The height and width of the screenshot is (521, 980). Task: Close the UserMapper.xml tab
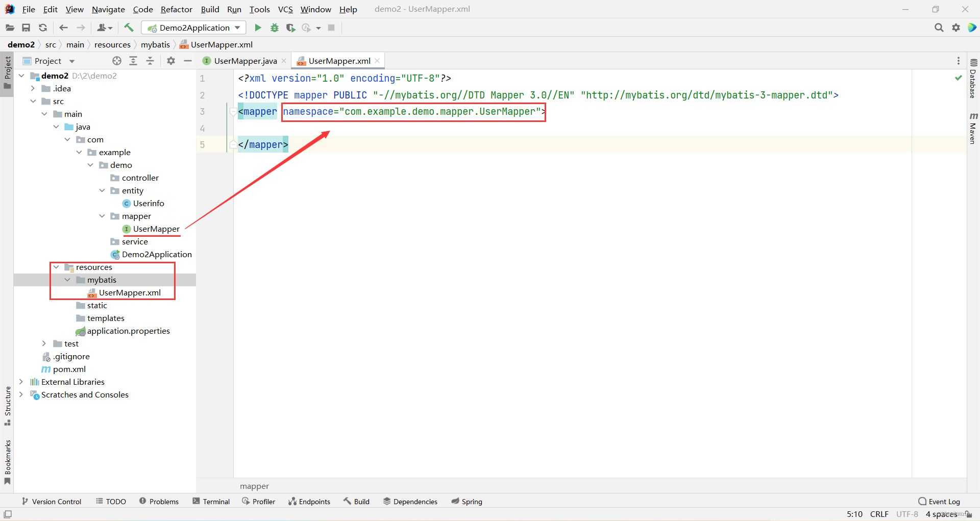click(x=377, y=61)
